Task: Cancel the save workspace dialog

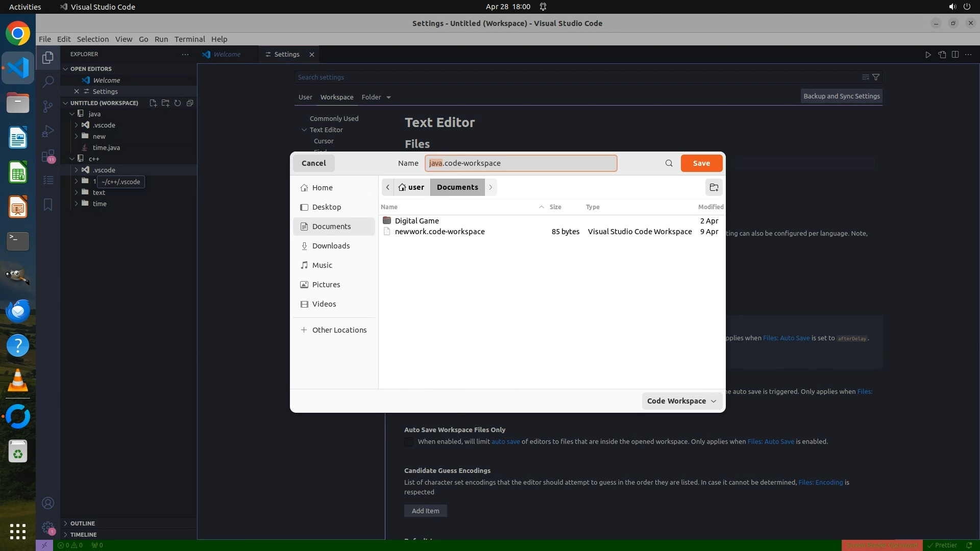Action: (313, 163)
